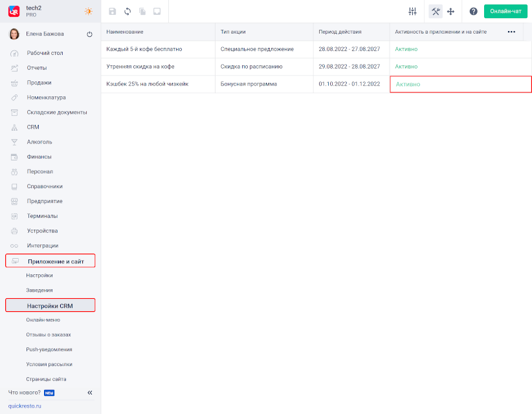Screen dimensions: 532x414
Task: Open Заведения submenu item
Action: [39, 290]
